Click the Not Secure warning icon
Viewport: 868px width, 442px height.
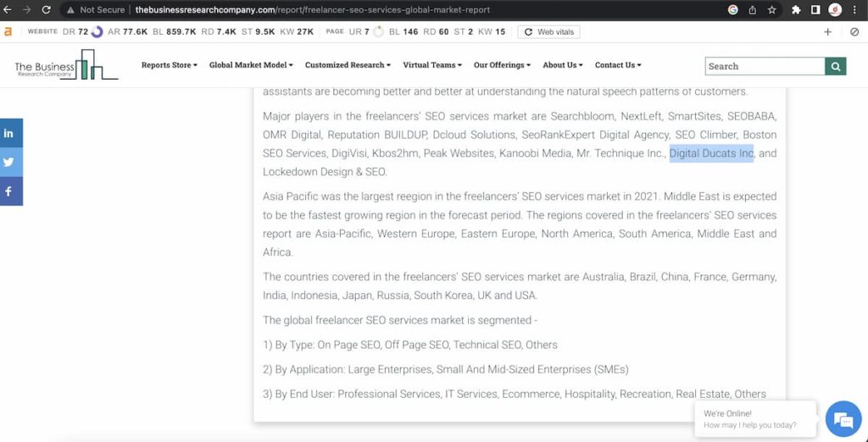(70, 10)
